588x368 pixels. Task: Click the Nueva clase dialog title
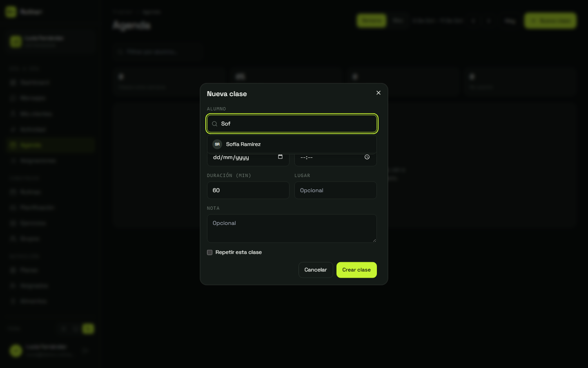[x=227, y=94]
